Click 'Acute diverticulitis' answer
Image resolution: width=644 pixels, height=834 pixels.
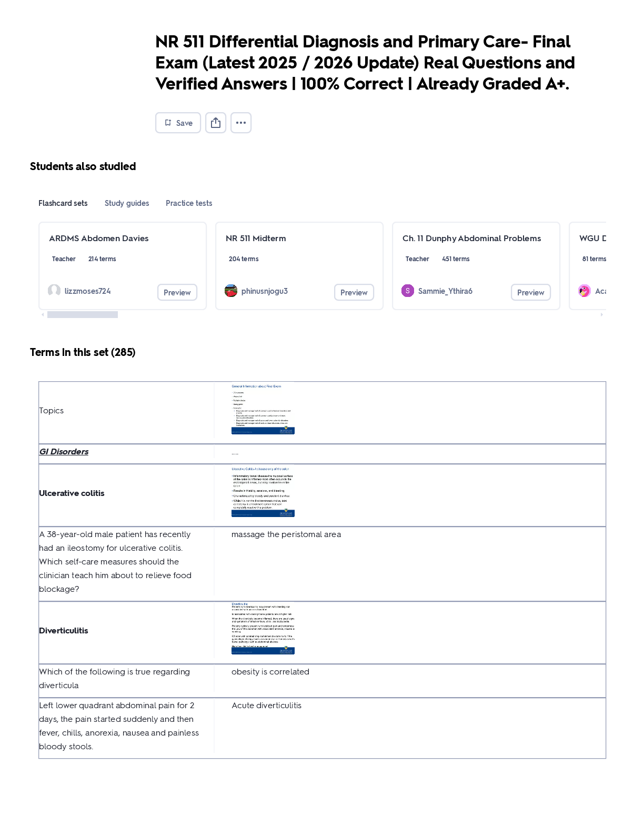[267, 706]
